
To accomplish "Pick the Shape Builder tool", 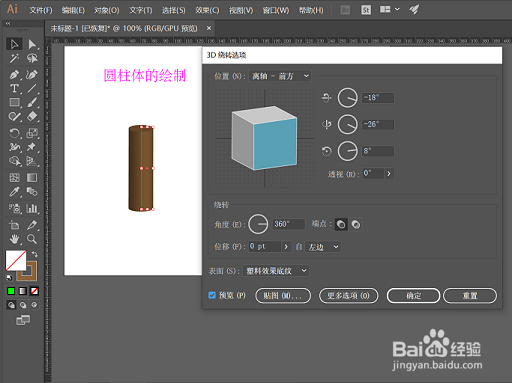I will click(14, 161).
